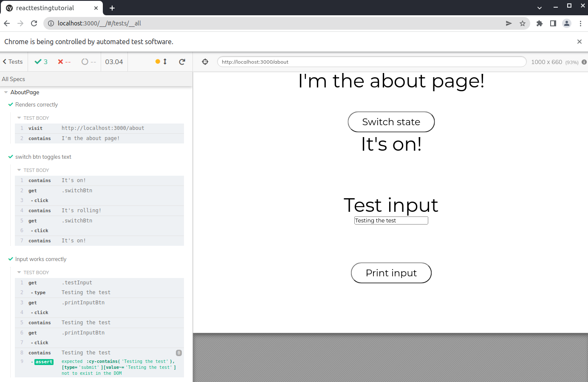Screen dimensions: 588x382
Task: Go back to the Tests list
Action: tap(13, 62)
